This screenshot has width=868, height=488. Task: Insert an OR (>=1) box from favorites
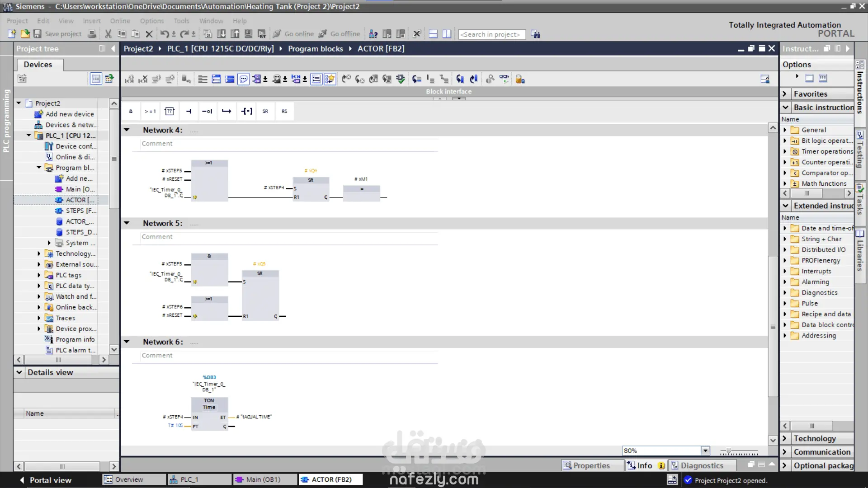(150, 111)
